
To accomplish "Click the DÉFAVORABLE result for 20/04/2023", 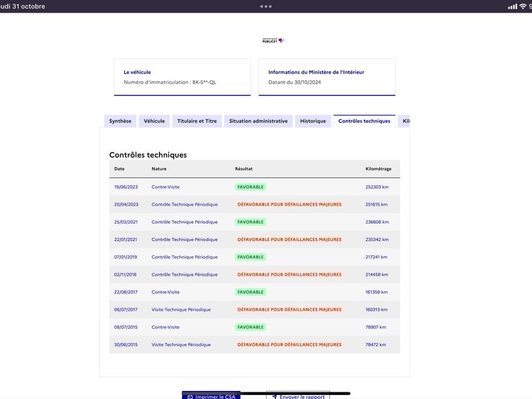I will click(x=289, y=205).
